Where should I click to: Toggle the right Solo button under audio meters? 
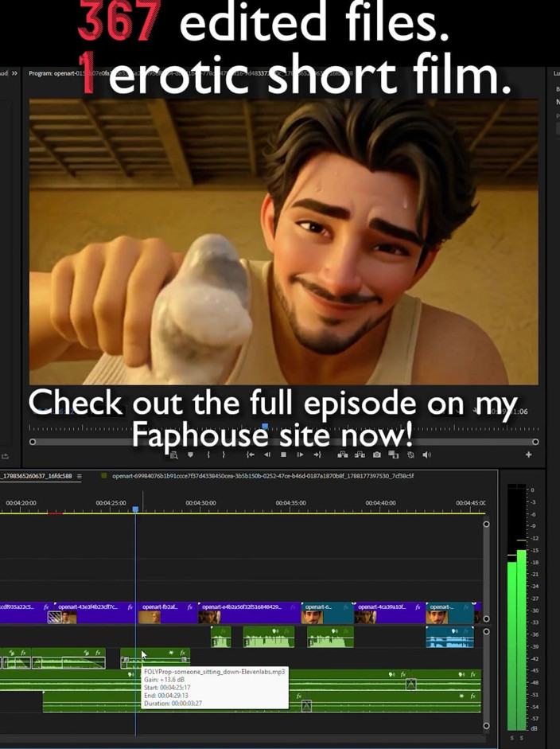(521, 738)
